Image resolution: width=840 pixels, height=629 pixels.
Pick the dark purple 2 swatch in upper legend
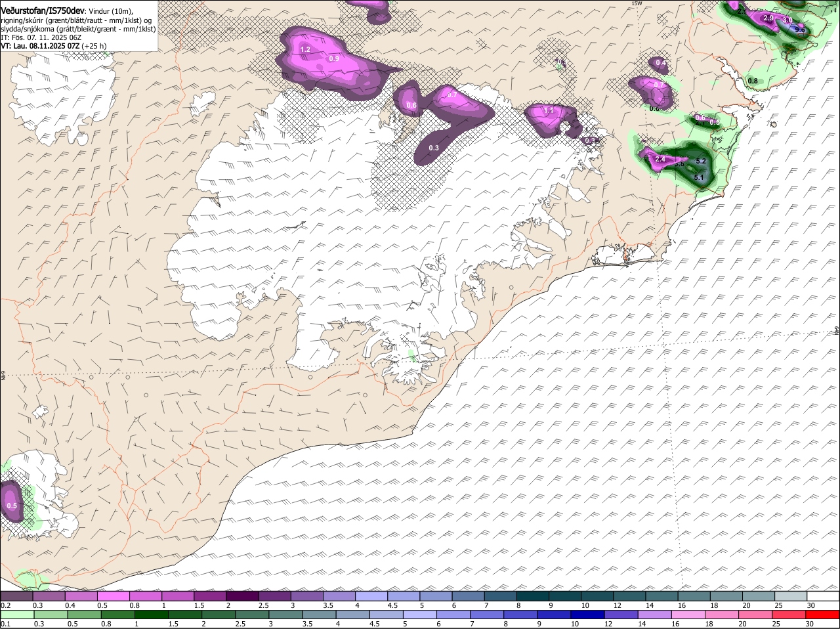pos(242,596)
